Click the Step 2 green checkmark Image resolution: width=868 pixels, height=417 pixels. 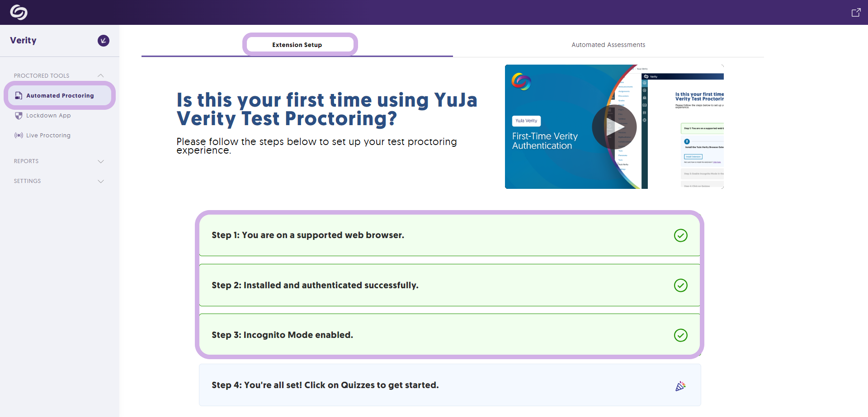(x=680, y=286)
